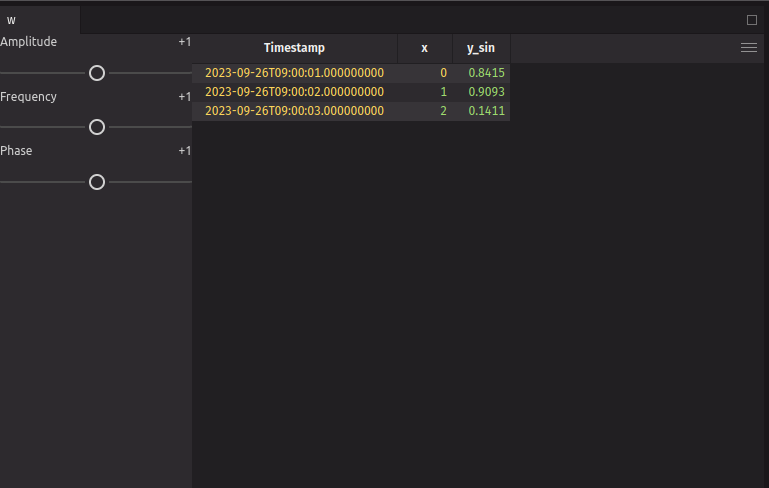Screen dimensions: 769x488
Task: Select the x cell with value 2
Action: (x=443, y=111)
